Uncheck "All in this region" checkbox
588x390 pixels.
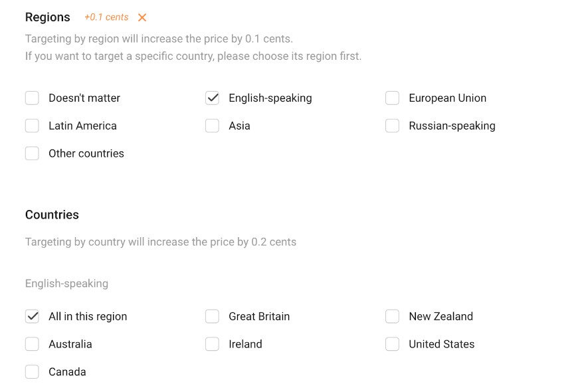[x=32, y=316]
